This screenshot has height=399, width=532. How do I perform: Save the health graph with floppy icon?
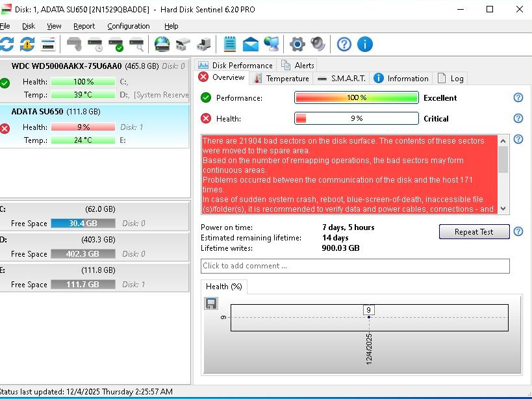coord(211,303)
